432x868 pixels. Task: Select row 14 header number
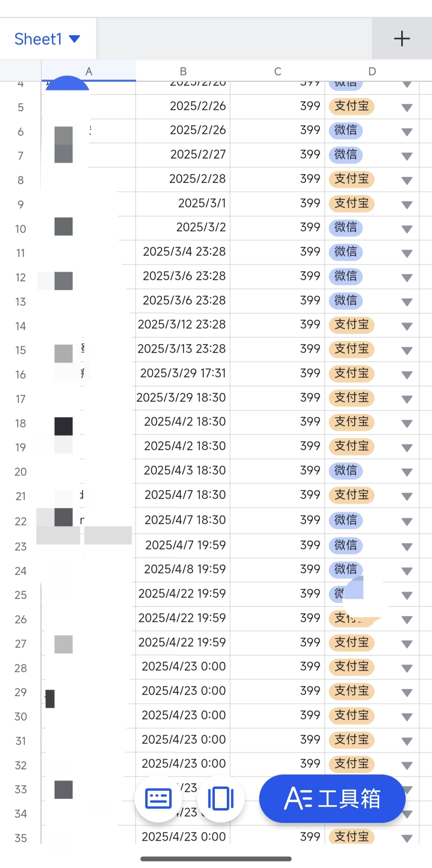click(x=20, y=326)
